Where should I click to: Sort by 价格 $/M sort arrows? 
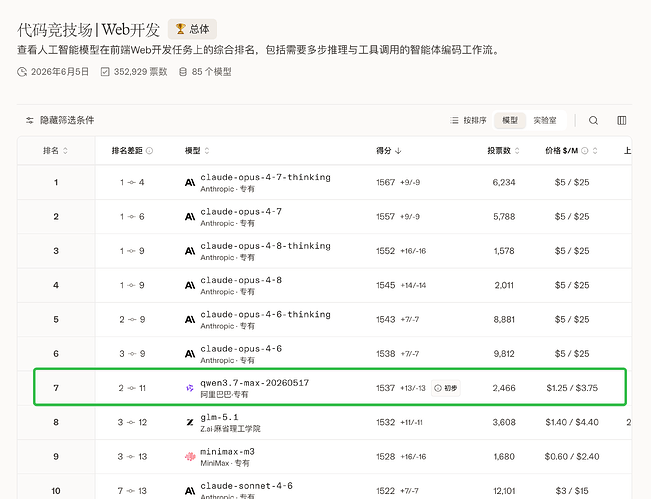(595, 151)
